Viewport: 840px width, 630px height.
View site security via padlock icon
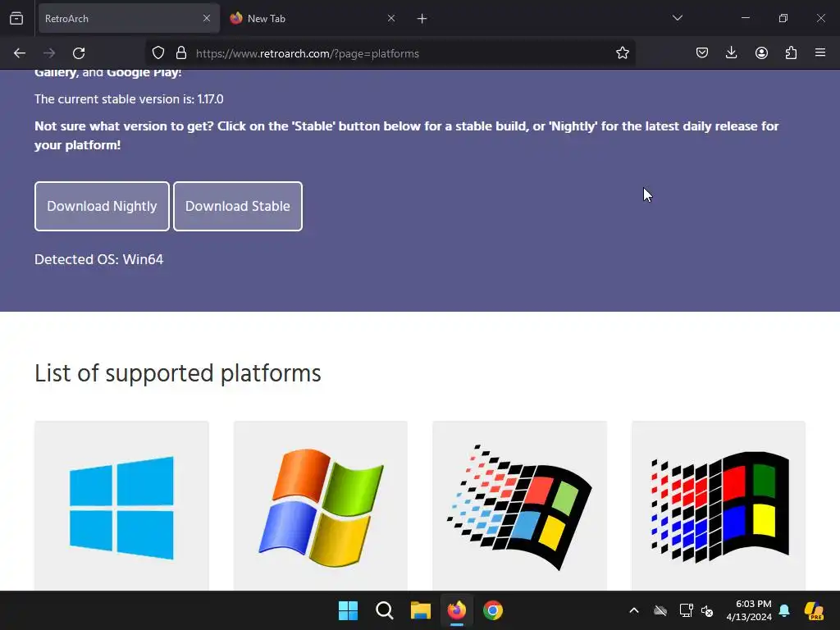click(x=181, y=53)
